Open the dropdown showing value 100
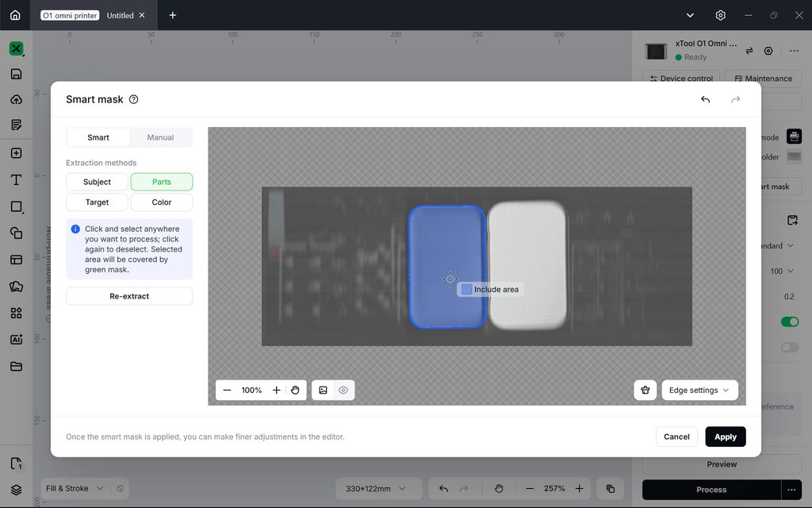Image resolution: width=812 pixels, height=508 pixels. coord(781,271)
